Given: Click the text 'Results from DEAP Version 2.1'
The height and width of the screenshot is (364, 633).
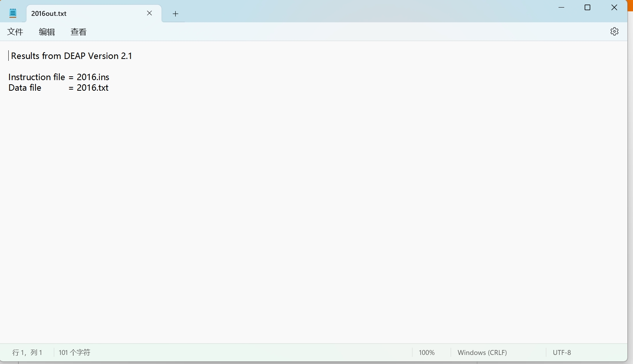Looking at the screenshot, I should [x=71, y=56].
